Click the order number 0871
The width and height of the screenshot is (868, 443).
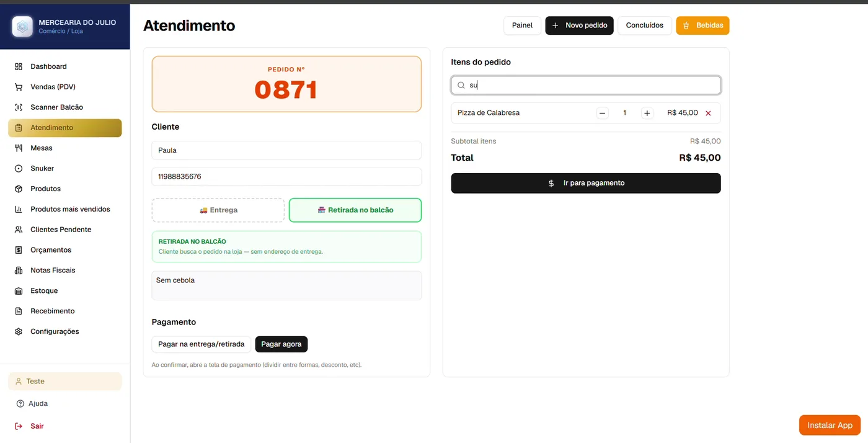coord(286,90)
